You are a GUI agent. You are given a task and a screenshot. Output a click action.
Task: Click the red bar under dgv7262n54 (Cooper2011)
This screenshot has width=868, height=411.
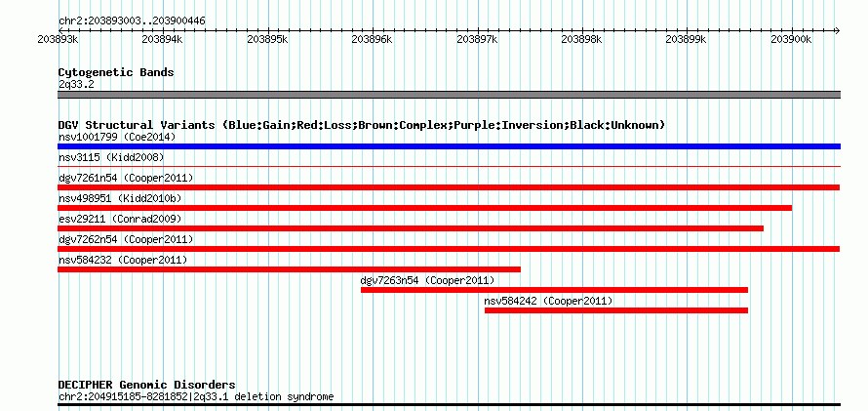click(449, 249)
